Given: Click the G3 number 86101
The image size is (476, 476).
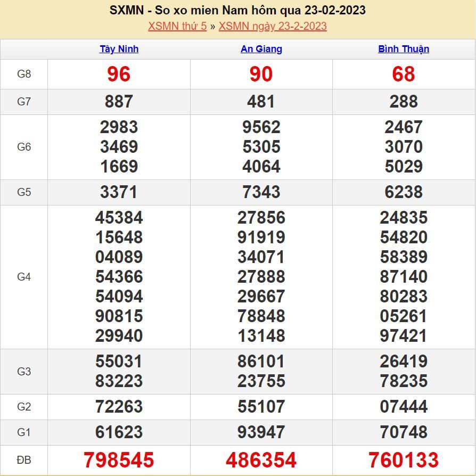Looking at the screenshot, I should [261, 362].
